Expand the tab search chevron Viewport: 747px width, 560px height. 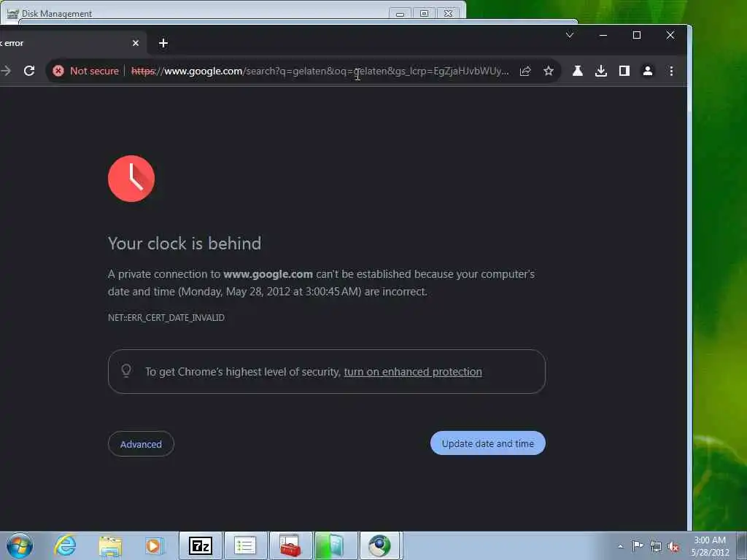[x=569, y=35]
